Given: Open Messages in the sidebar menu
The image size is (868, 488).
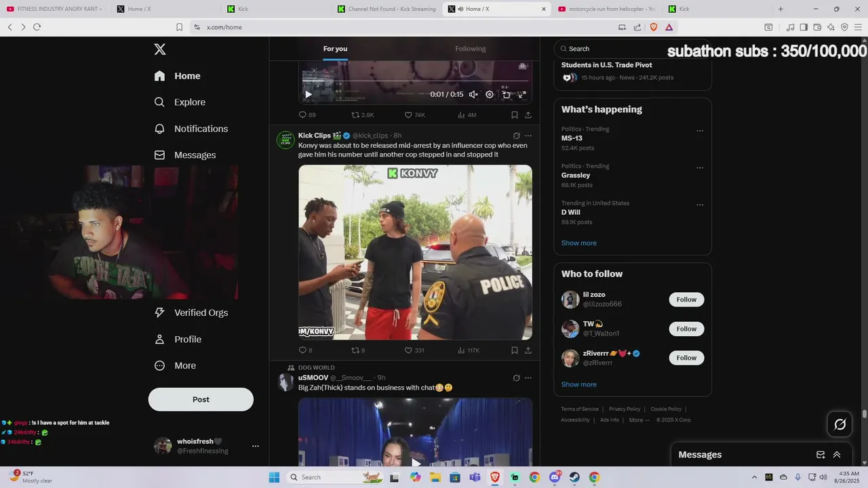Looking at the screenshot, I should coord(185,155).
